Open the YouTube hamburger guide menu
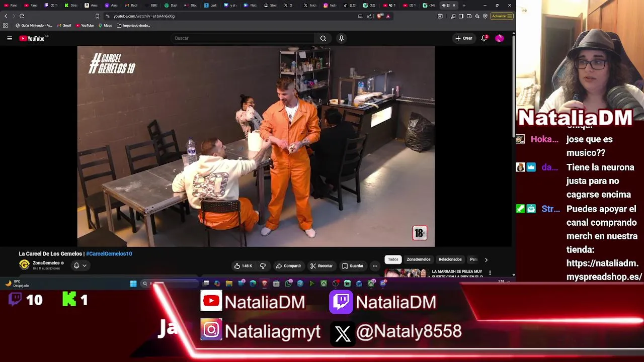Image resolution: width=644 pixels, height=362 pixels. pyautogui.click(x=10, y=38)
